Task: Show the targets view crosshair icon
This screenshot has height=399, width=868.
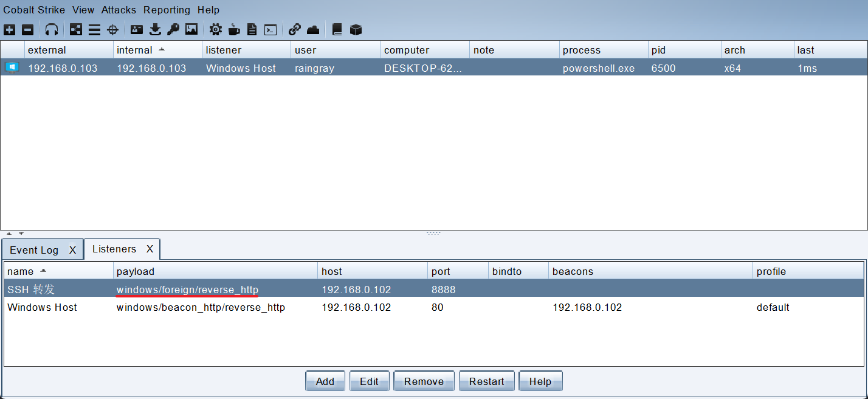Action: 112,29
